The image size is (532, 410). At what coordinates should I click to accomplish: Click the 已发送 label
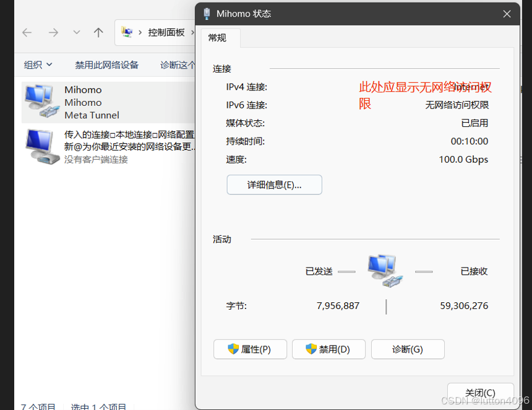[319, 271]
